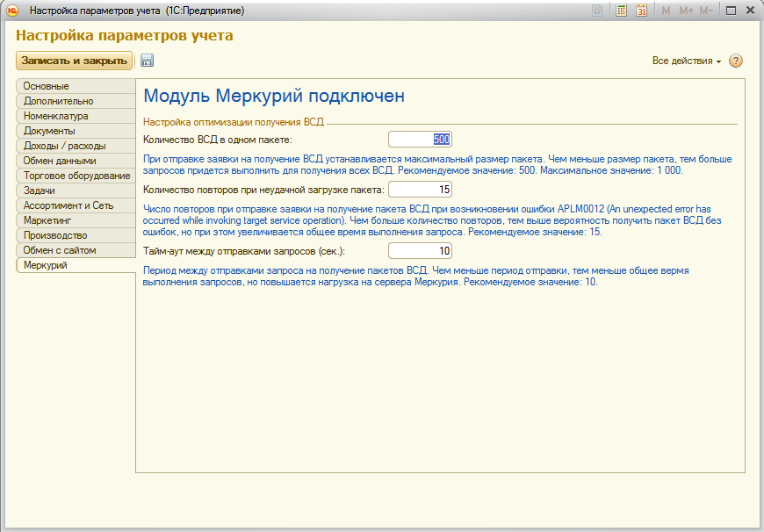
Task: Open the Дополнительно tab
Action: [76, 101]
